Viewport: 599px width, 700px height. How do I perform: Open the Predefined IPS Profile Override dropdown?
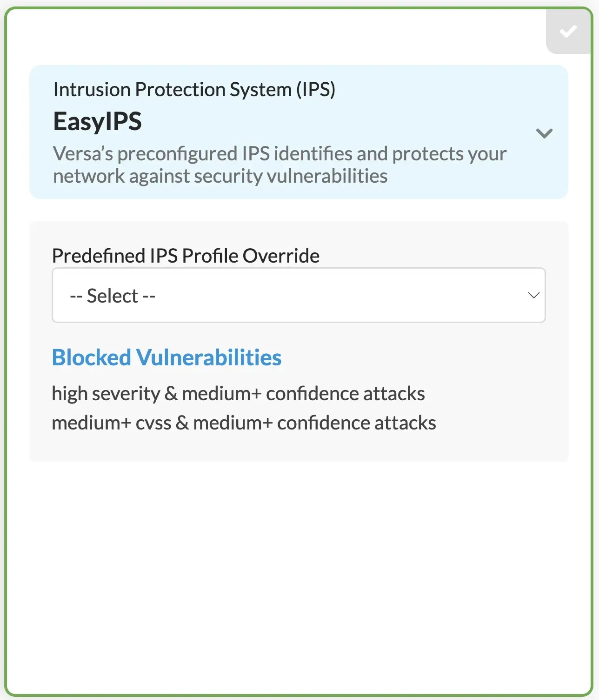click(x=298, y=295)
